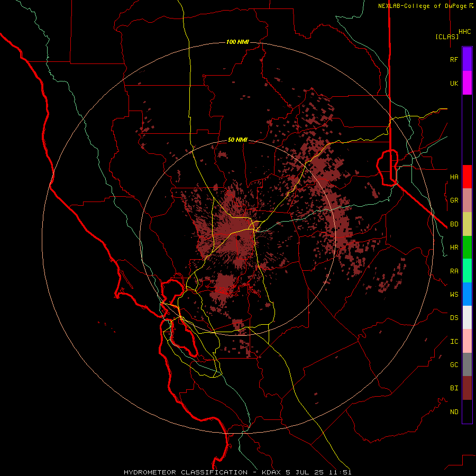Viewport: 476px width, 476px height.
Task: Click the 'WS' legend label
Action: (454, 294)
